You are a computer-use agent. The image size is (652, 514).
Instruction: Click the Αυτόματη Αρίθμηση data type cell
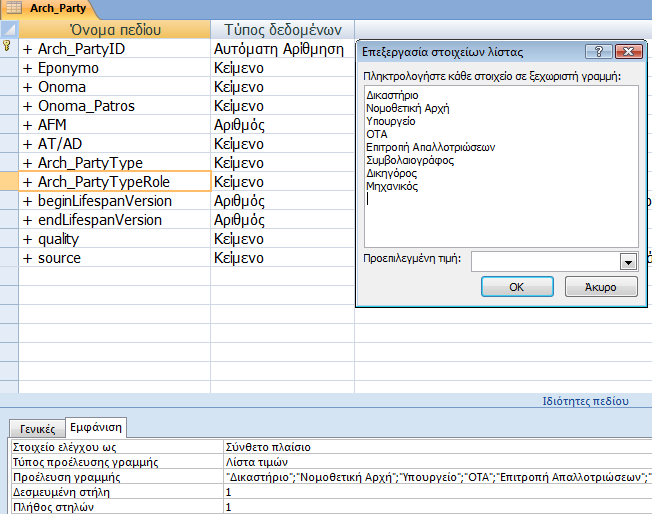283,49
